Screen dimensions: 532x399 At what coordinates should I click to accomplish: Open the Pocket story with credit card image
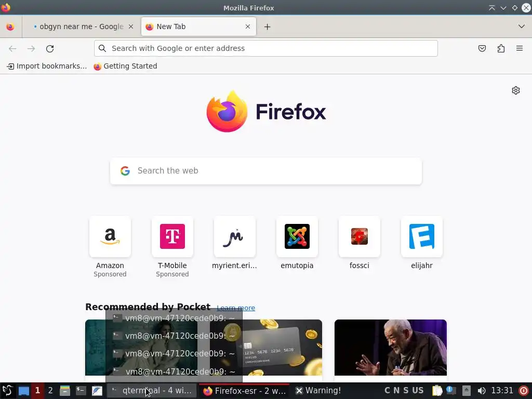(266, 348)
